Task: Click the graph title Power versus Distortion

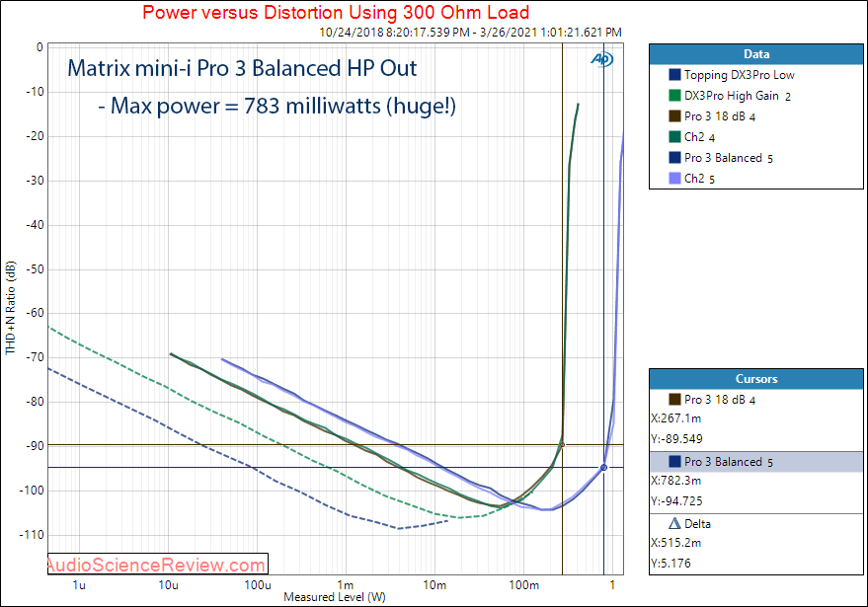Action: (x=336, y=12)
